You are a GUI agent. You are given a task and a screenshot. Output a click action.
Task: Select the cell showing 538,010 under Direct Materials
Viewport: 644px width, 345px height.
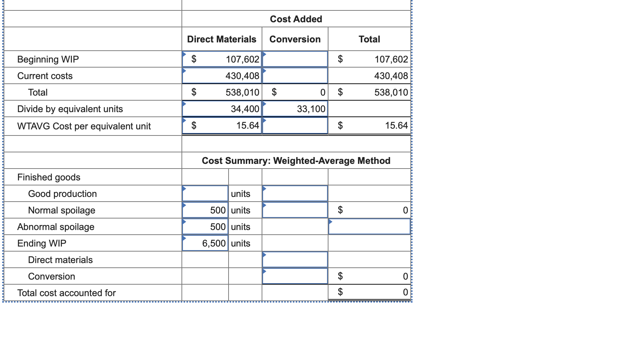pyautogui.click(x=222, y=92)
